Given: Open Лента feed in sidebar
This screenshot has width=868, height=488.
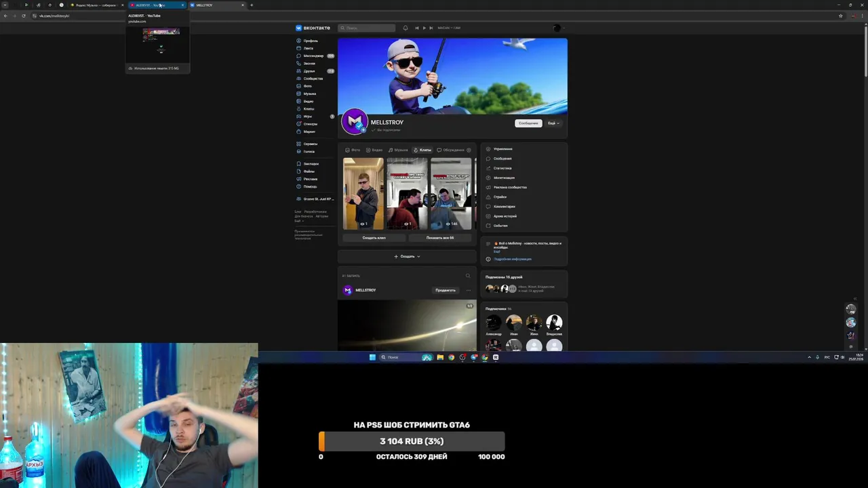Looking at the screenshot, I should pos(306,48).
